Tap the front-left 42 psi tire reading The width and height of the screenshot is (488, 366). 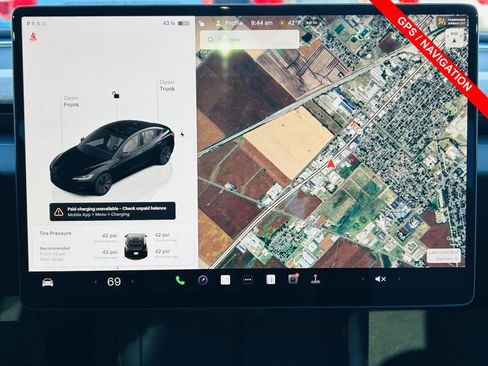(x=110, y=236)
